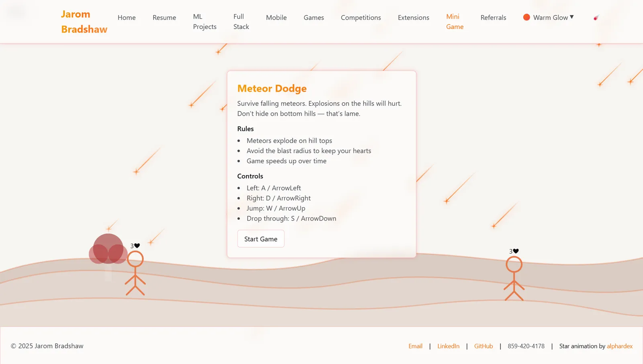643x364 pixels.
Task: Open the Games page
Action: [x=314, y=18]
